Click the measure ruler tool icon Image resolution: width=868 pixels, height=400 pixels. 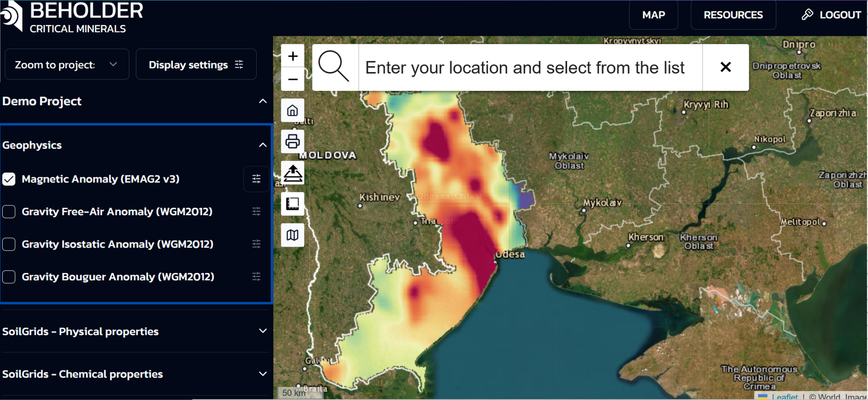coord(292,204)
